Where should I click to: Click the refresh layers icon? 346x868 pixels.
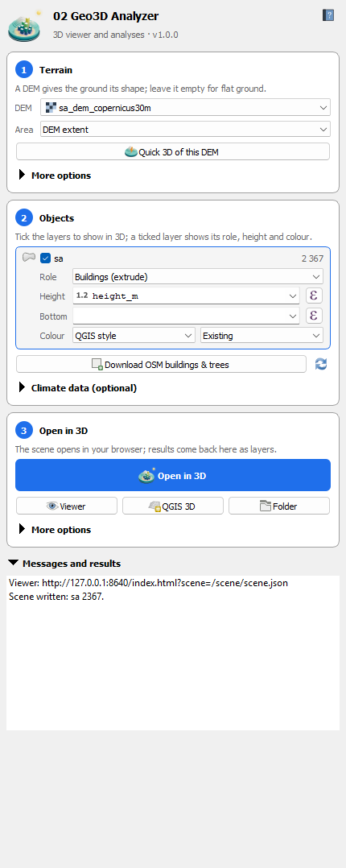[321, 364]
